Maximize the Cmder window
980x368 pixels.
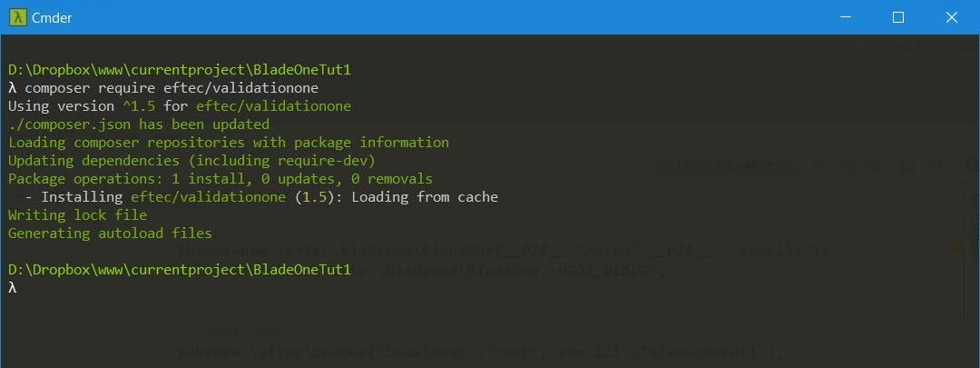[x=898, y=17]
